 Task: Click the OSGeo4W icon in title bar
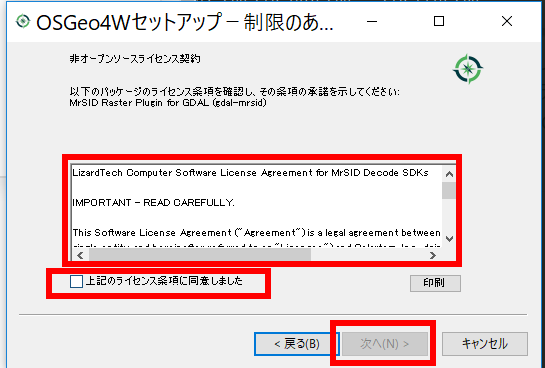click(23, 21)
